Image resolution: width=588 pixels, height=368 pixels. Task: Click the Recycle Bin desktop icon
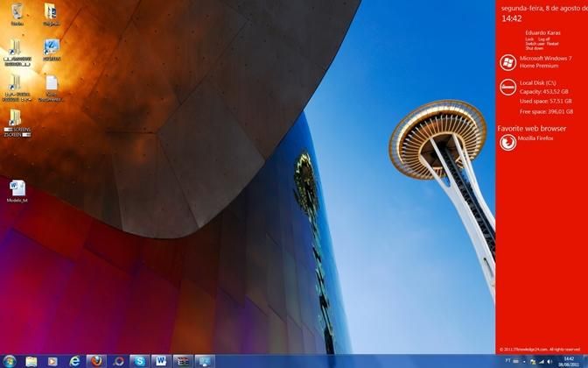click(16, 13)
